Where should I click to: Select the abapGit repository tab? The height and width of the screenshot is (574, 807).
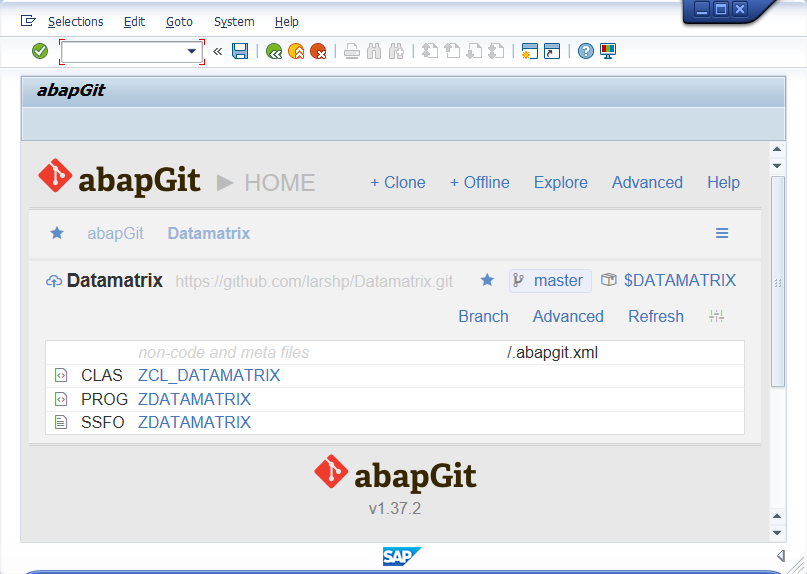115,233
